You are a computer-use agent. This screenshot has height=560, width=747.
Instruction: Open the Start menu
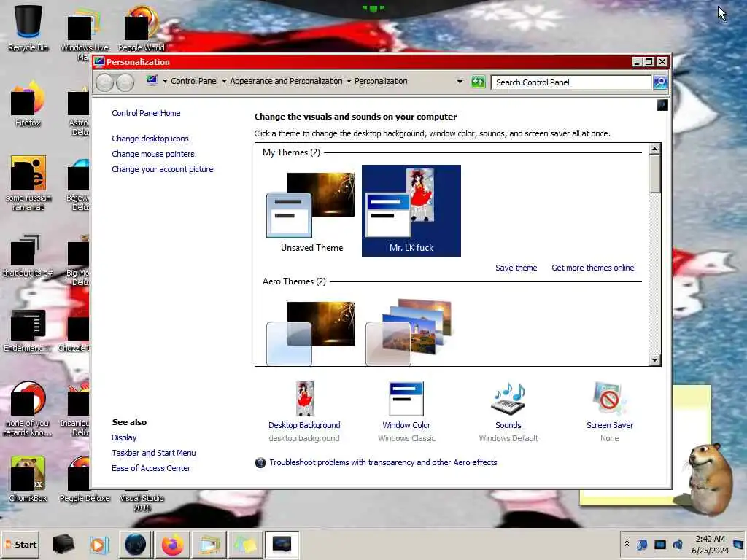[x=21, y=544]
